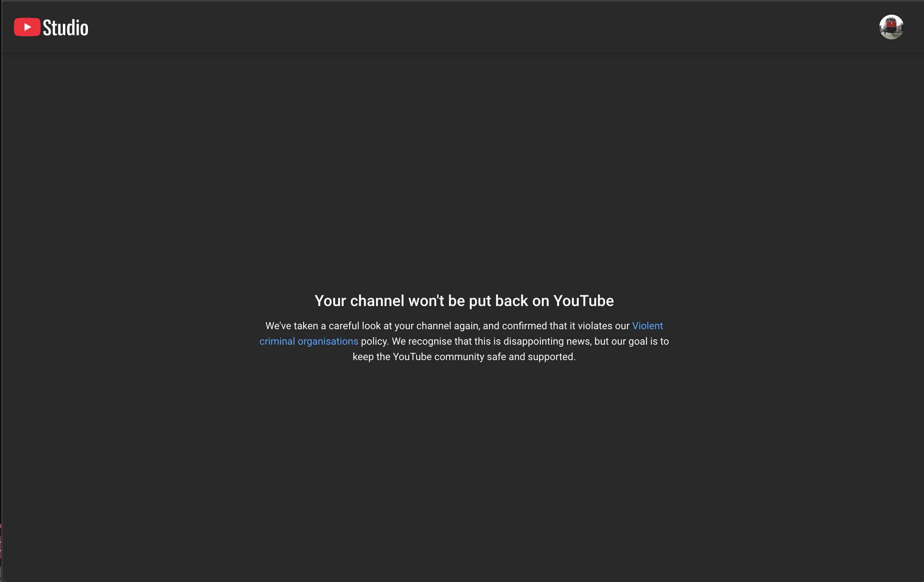Open the account avatar menu
Viewport: 924px width, 582px height.
891,27
